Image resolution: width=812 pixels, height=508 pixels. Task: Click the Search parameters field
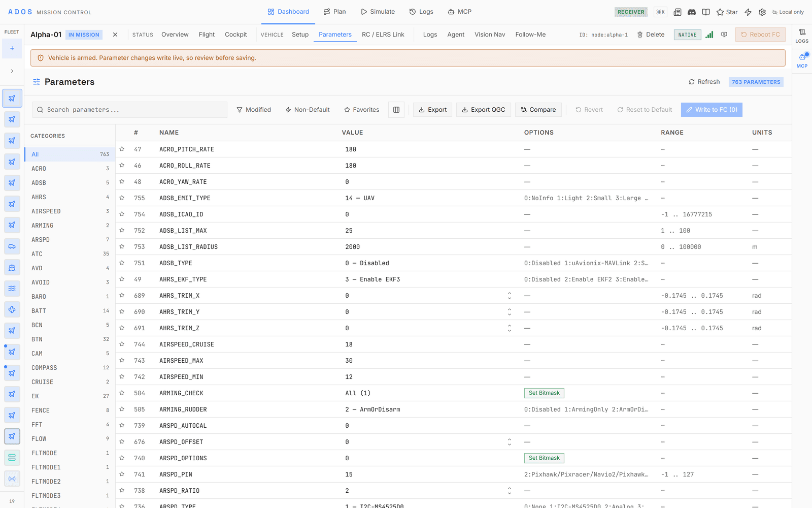(130, 110)
